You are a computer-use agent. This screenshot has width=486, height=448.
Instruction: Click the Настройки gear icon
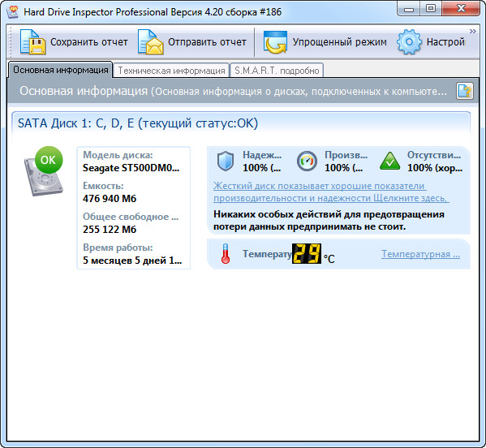pos(409,42)
